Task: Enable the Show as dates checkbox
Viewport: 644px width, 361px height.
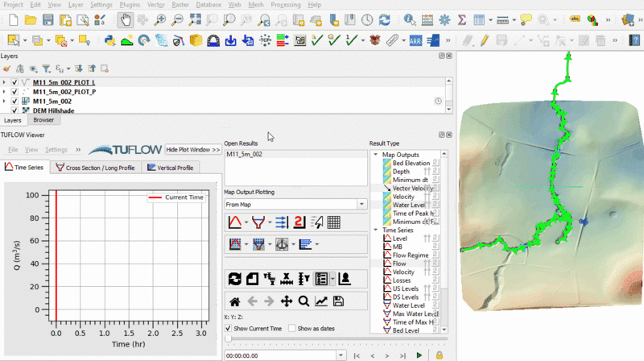Action: [292, 329]
